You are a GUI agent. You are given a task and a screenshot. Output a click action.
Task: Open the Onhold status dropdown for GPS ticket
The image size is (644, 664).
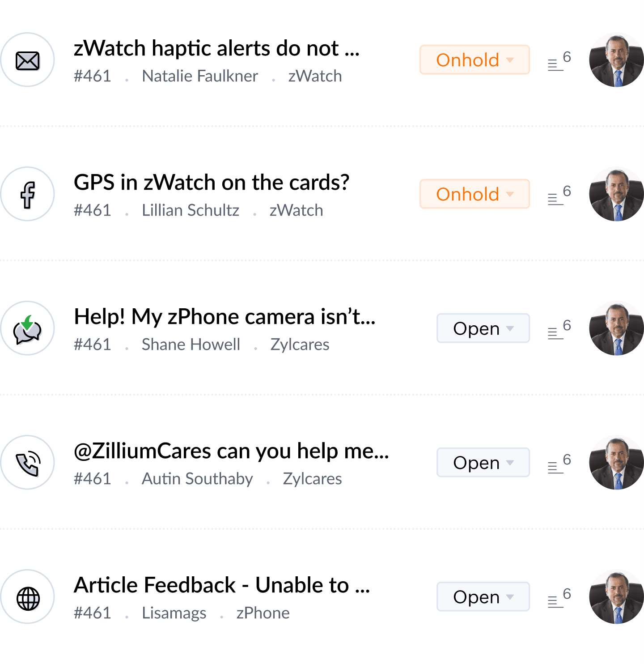pos(475,194)
